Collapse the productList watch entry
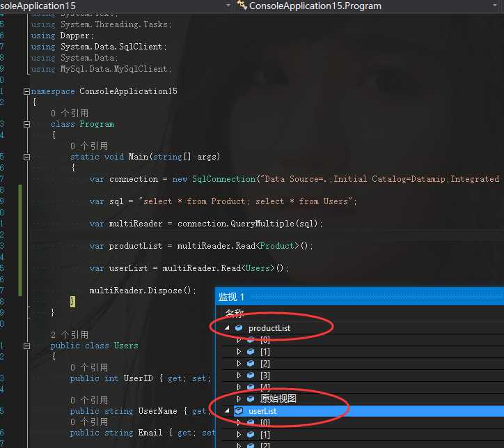The width and height of the screenshot is (504, 448). click(227, 328)
